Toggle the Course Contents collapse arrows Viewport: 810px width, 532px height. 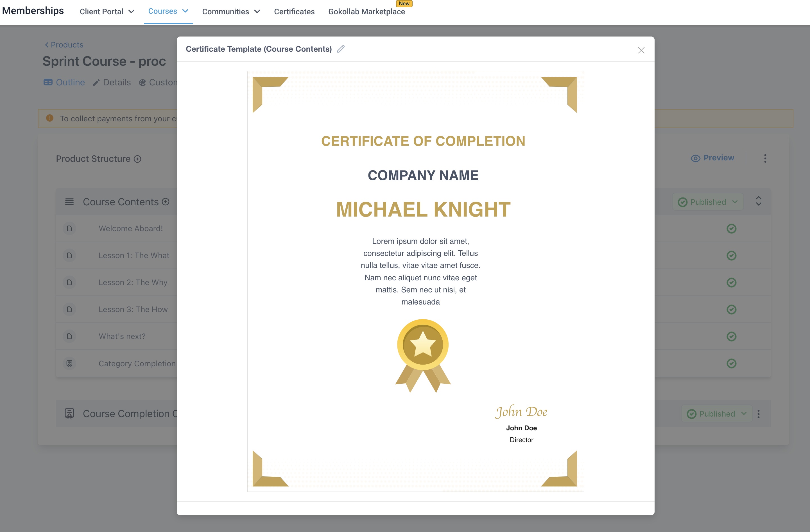[x=758, y=201]
